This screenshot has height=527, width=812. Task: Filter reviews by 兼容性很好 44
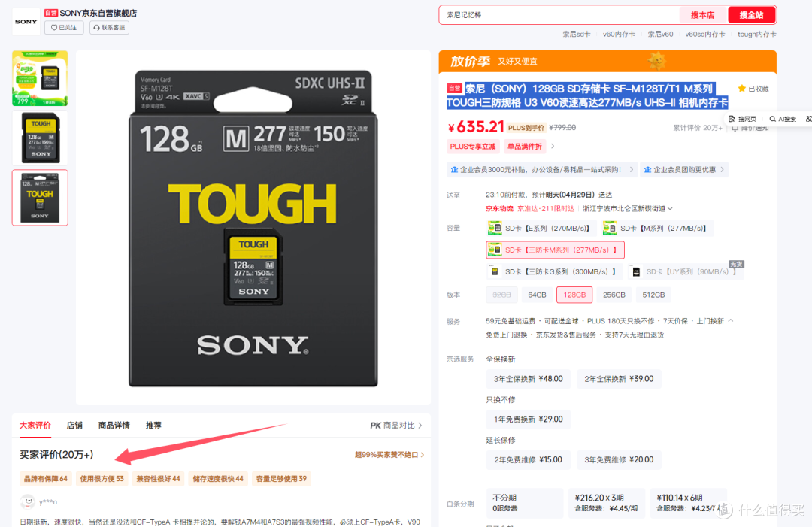coord(158,479)
